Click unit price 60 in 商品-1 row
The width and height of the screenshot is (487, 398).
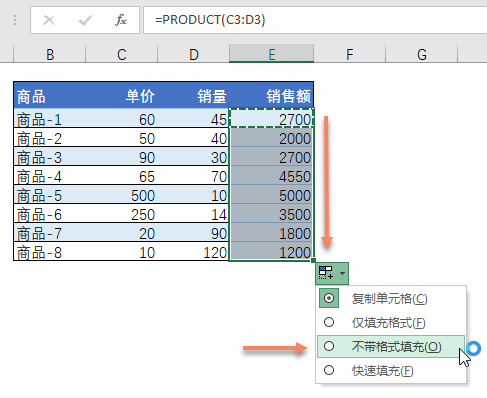pyautogui.click(x=122, y=118)
